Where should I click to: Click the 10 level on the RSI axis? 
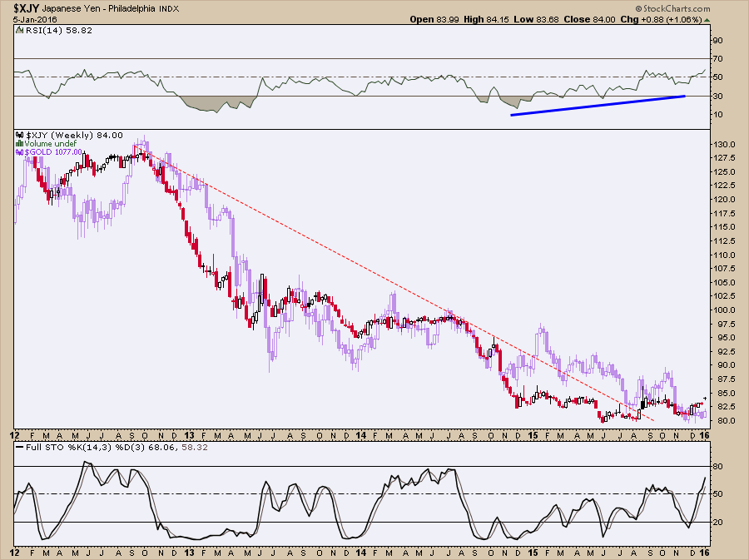pos(717,115)
